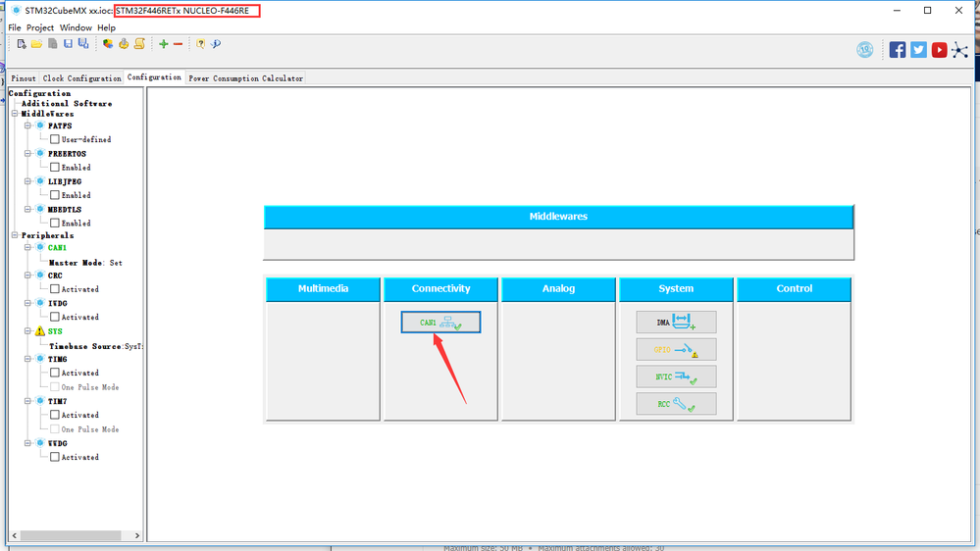Click the Connectivity category header
This screenshot has height=551, width=980.
coord(440,288)
